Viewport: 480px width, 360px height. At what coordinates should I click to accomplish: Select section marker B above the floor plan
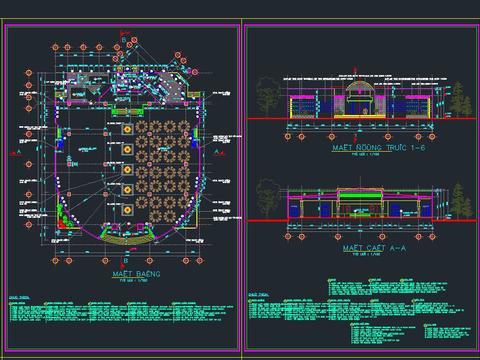pyautogui.click(x=124, y=40)
